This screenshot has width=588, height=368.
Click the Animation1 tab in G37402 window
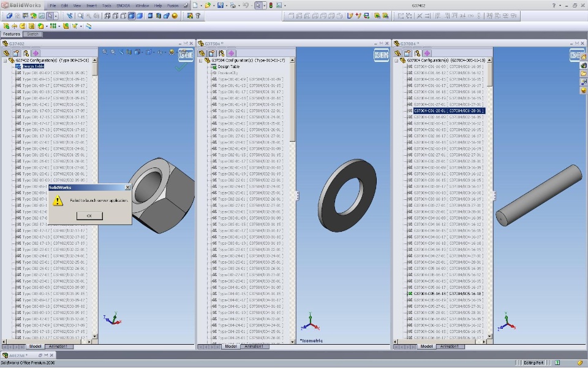(x=58, y=347)
